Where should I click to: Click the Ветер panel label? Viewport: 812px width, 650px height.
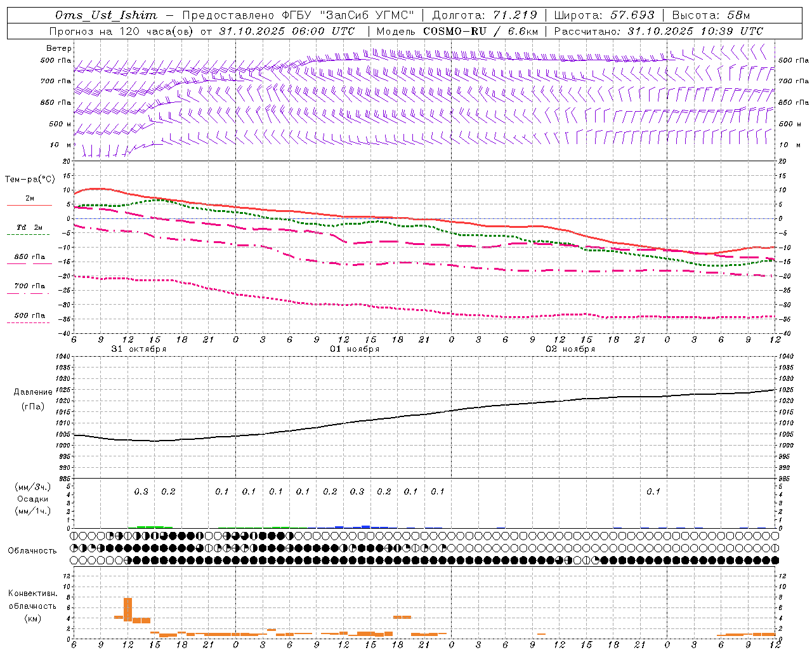(x=59, y=48)
